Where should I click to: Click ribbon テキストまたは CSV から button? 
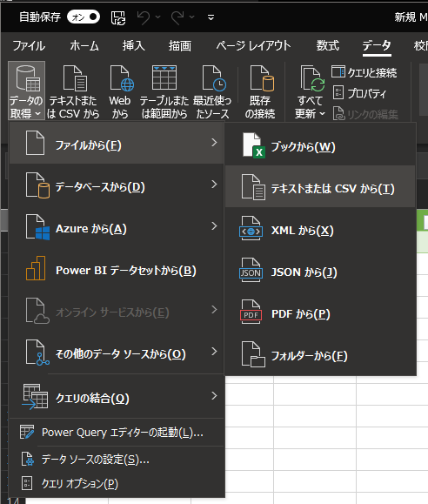(x=74, y=91)
